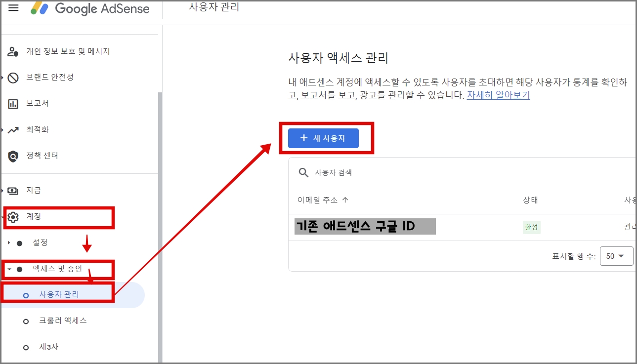
Task: Open 보고서 menu item
Action: tap(38, 104)
